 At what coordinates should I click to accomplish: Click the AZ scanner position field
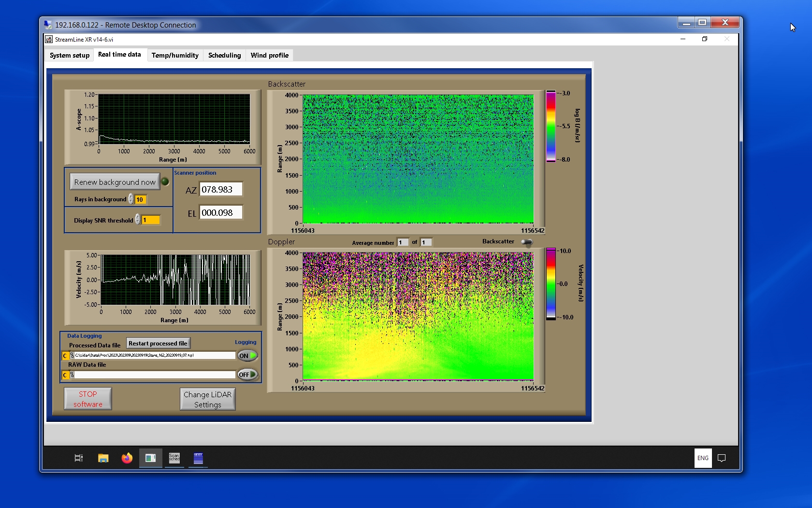point(221,190)
